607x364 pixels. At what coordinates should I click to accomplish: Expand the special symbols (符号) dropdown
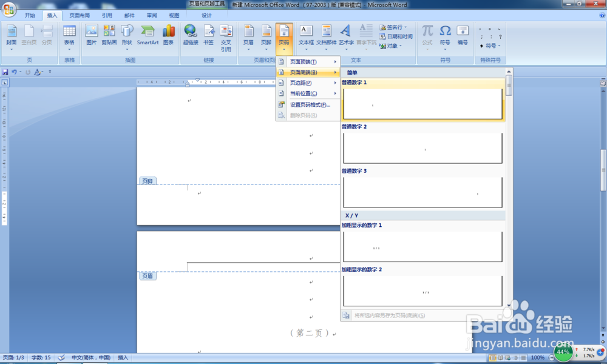pos(490,45)
